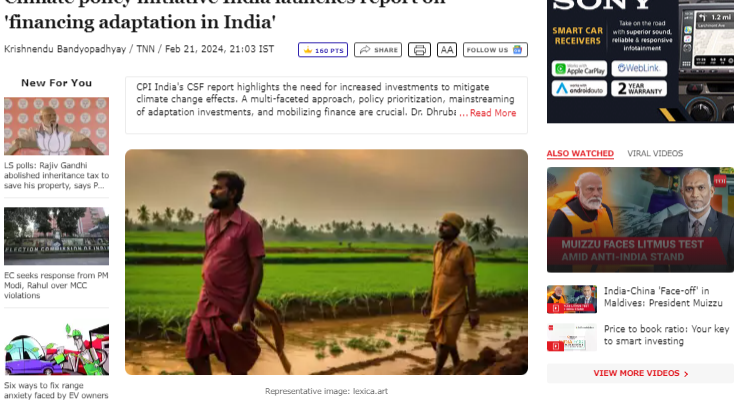Switch to the Also Watched tab

pos(580,153)
